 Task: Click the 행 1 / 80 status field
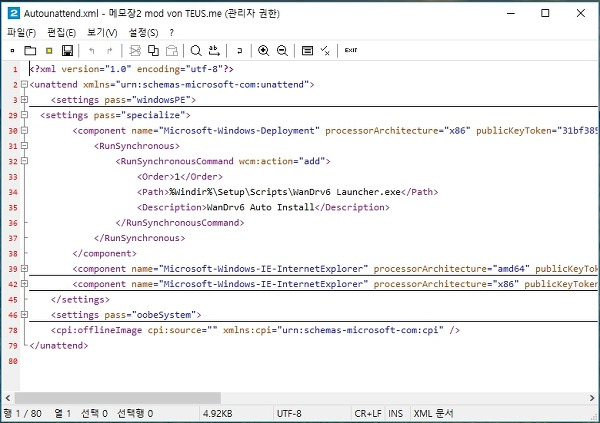click(23, 414)
